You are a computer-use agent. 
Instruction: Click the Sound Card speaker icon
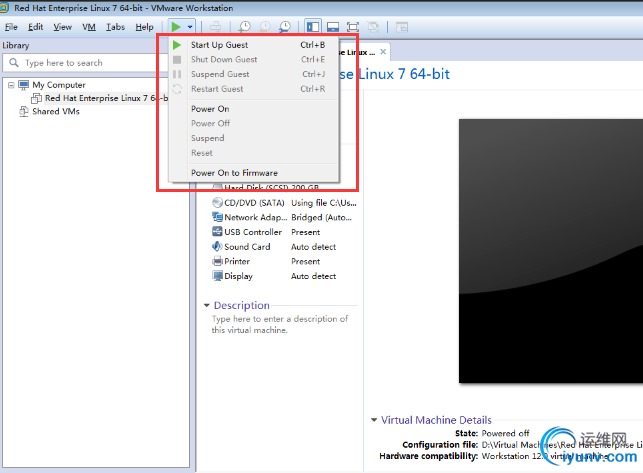217,247
